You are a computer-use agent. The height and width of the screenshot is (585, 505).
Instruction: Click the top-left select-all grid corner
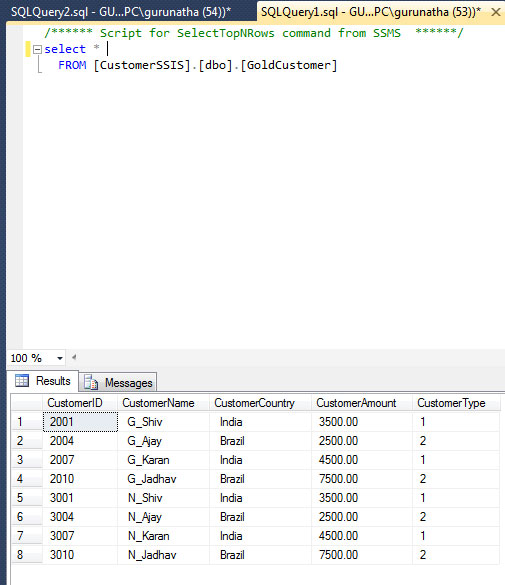pyautogui.click(x=26, y=403)
